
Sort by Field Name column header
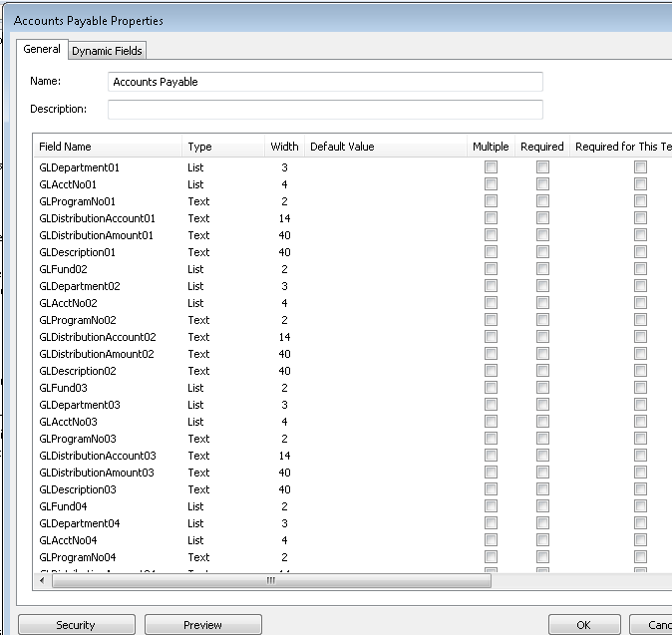click(x=65, y=147)
